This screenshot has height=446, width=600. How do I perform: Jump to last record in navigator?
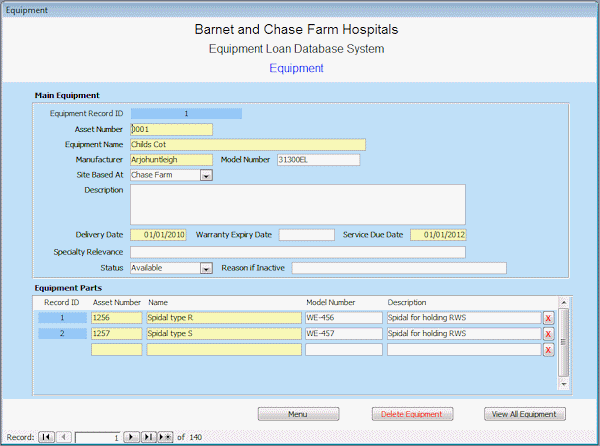(x=147, y=437)
